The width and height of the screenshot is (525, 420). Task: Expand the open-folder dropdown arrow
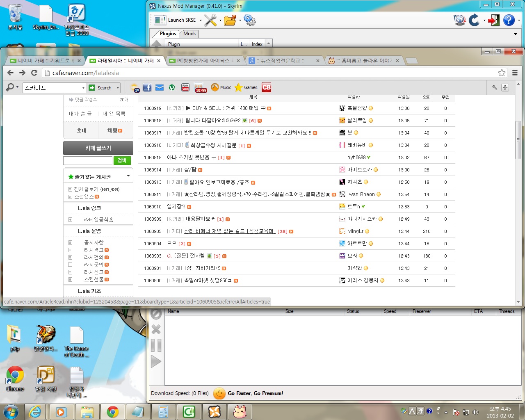coord(240,20)
